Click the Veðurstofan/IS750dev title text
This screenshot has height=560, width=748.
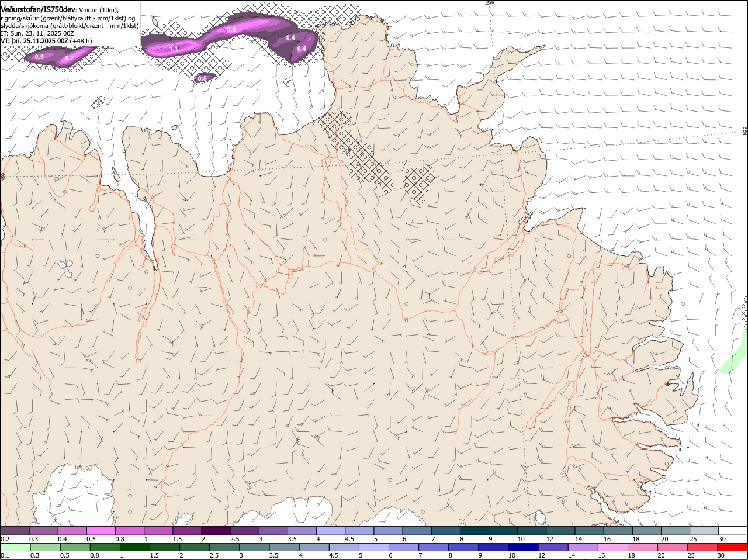(x=38, y=10)
